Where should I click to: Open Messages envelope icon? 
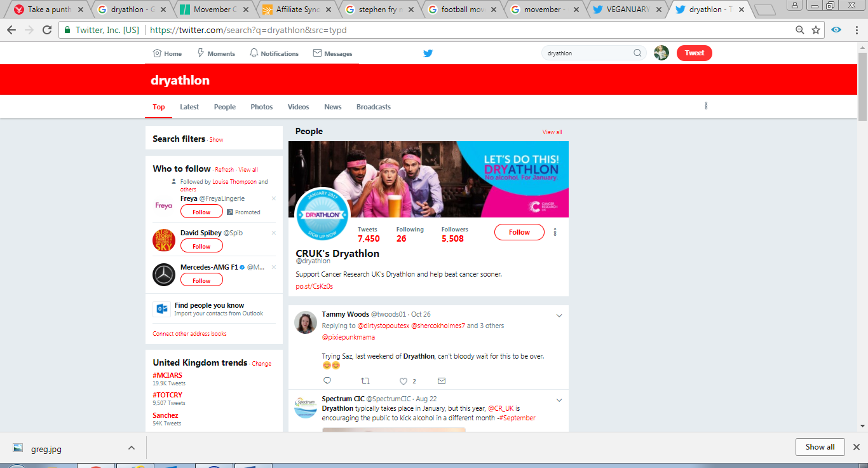point(317,53)
